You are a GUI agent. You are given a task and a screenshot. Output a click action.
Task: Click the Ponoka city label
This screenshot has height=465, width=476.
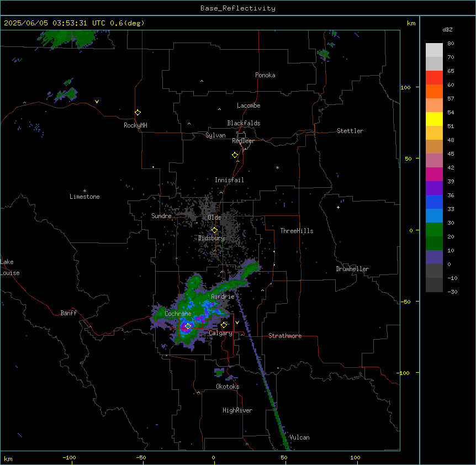(265, 75)
